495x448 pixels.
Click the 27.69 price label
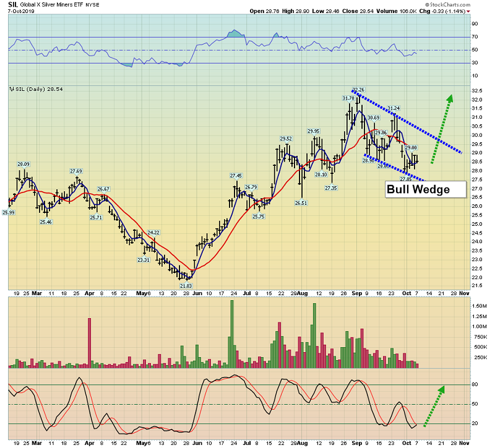tap(76, 171)
